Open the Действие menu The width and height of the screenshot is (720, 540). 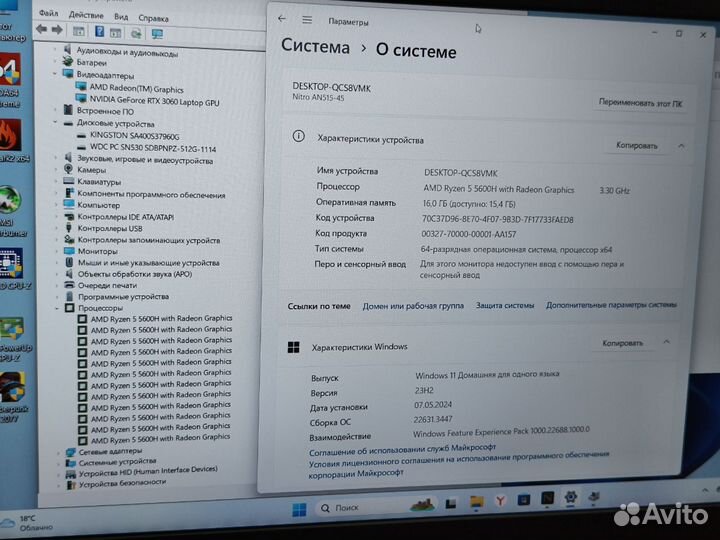[86, 15]
